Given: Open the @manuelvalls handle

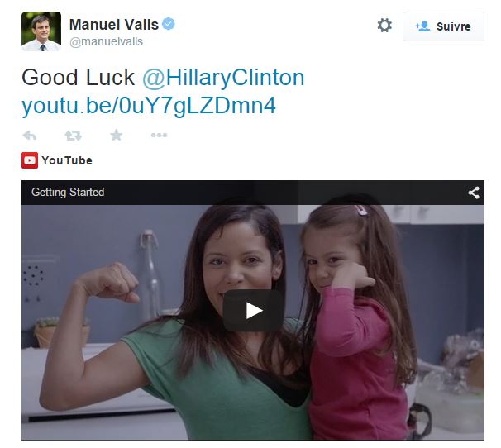Looking at the screenshot, I should (x=106, y=42).
